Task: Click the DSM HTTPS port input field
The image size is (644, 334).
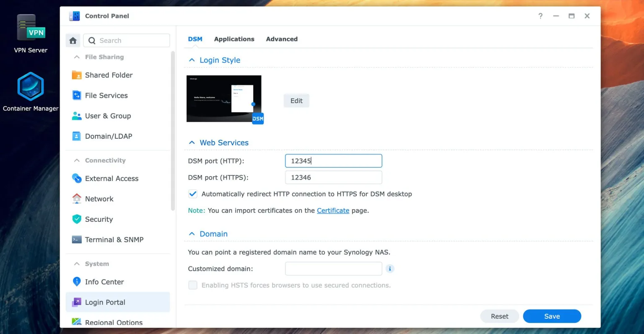Action: coord(333,177)
